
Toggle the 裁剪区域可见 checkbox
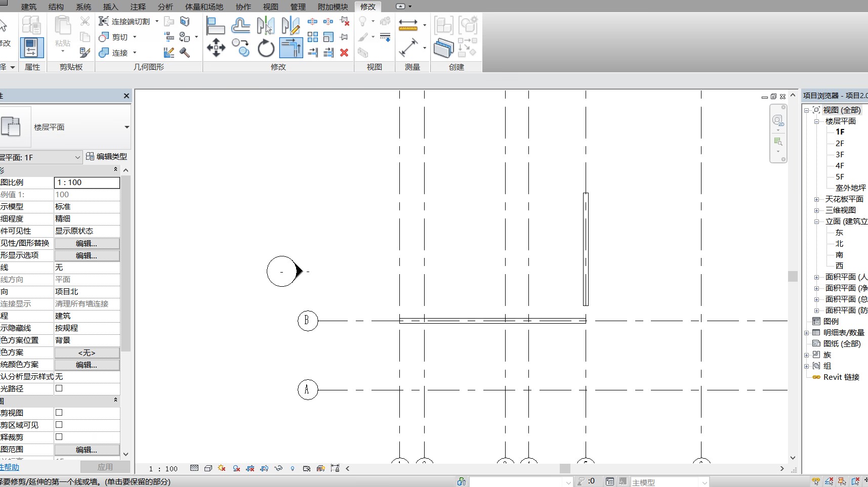(59, 425)
